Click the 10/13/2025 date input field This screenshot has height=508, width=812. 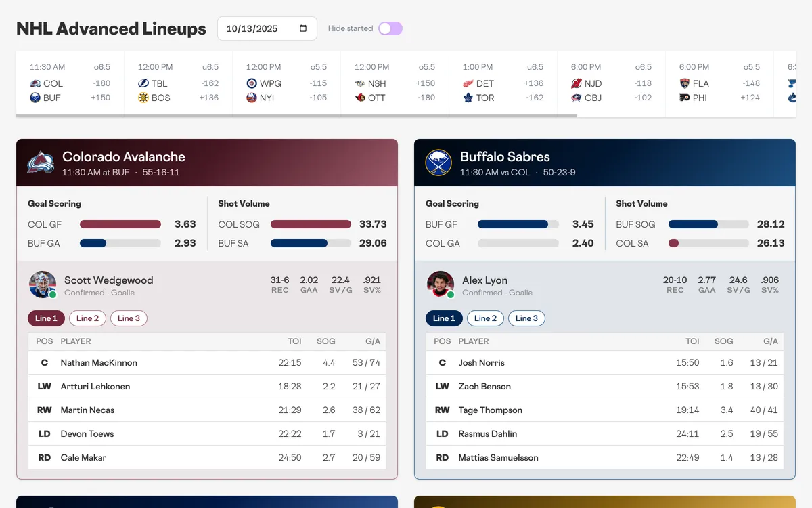(267, 28)
